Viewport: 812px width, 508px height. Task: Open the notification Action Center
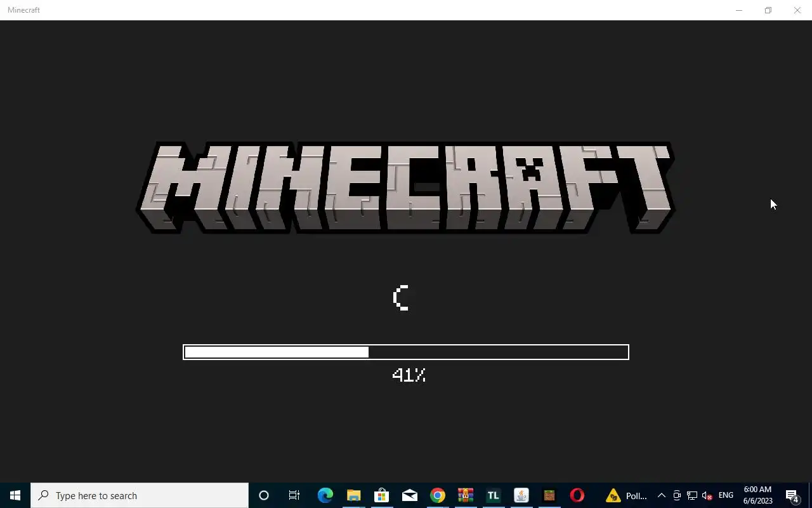[x=792, y=495]
